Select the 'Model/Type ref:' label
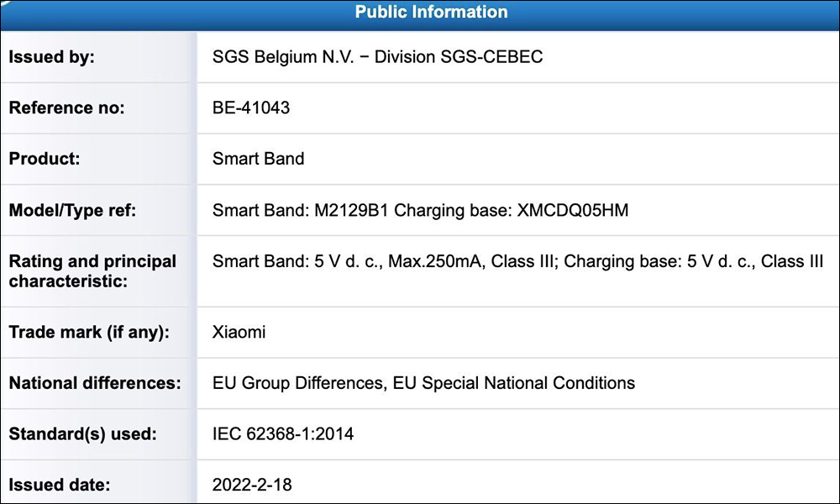 72,210
